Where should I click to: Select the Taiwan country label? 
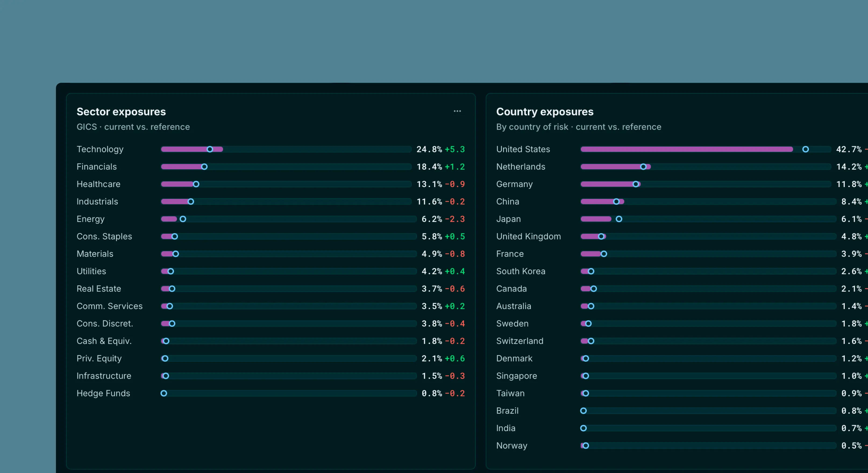point(510,393)
